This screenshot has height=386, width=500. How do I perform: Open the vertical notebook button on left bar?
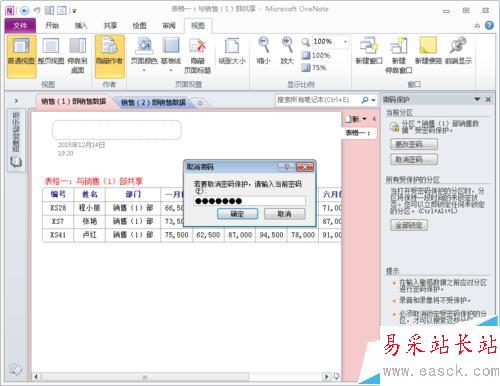(x=16, y=140)
